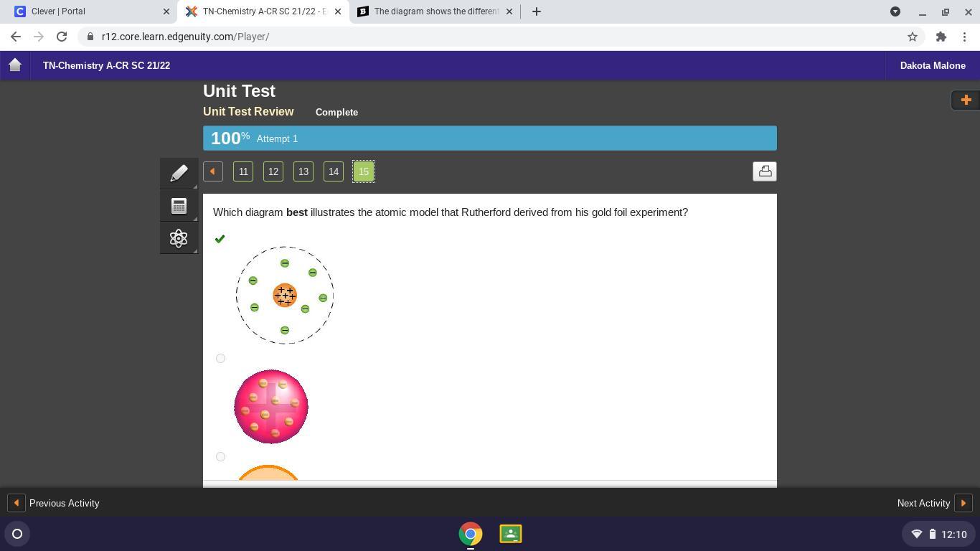Go to the course home icon
Viewport: 980px width, 551px height.
coord(15,65)
